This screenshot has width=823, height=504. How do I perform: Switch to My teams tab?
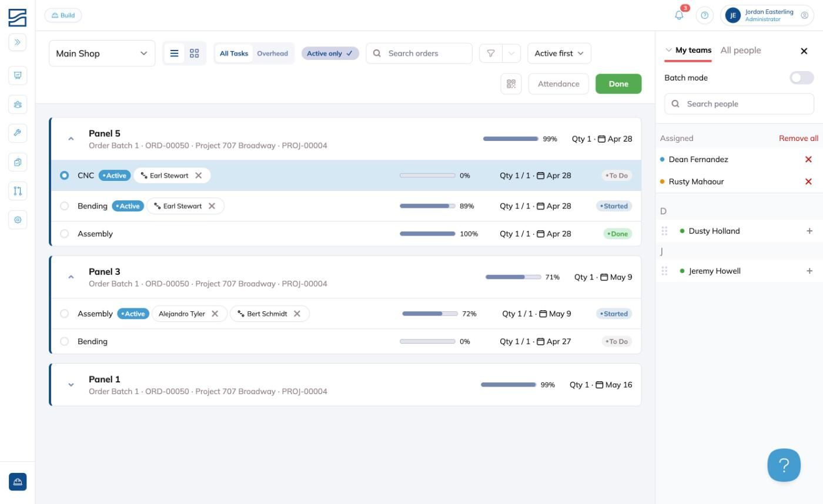pos(694,51)
